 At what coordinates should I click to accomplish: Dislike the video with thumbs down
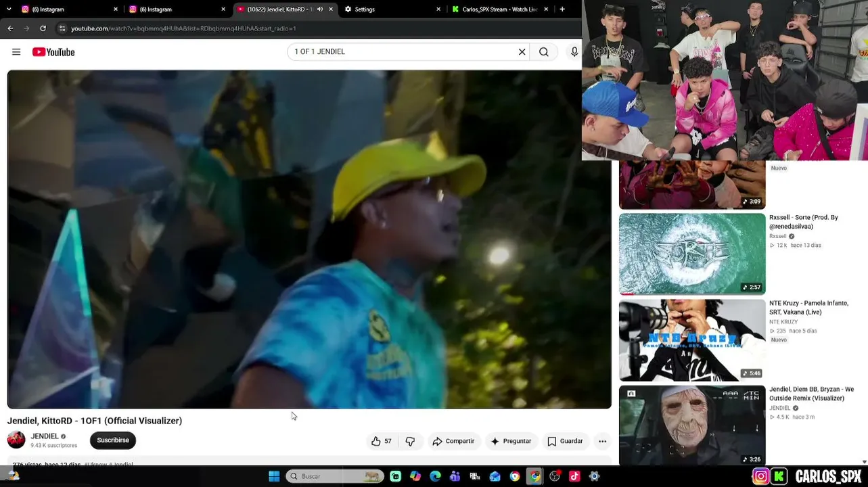click(x=410, y=441)
